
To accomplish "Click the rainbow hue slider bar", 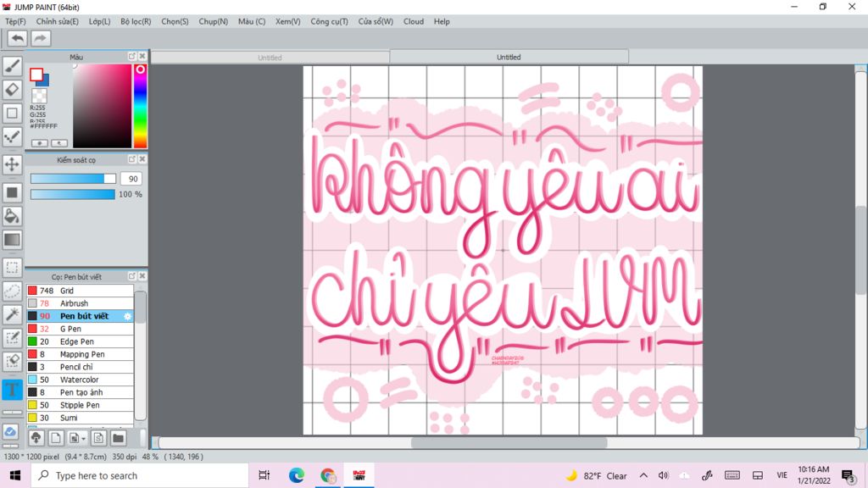I will (140, 106).
